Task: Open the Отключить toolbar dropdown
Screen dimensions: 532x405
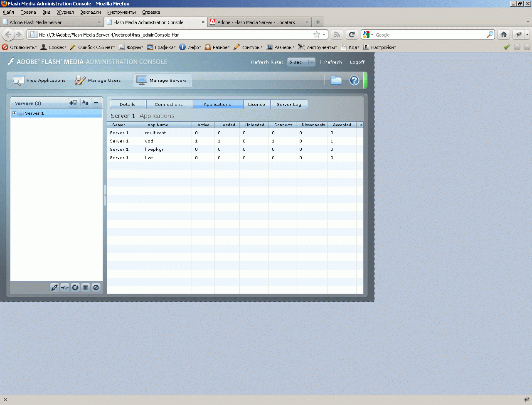Action: (20, 47)
